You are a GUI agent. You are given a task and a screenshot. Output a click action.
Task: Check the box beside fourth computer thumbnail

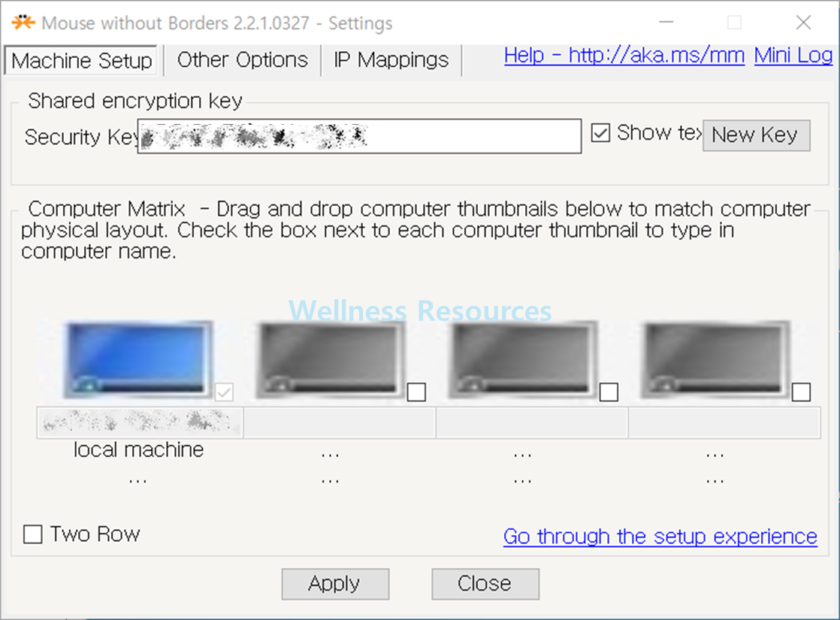point(801,392)
